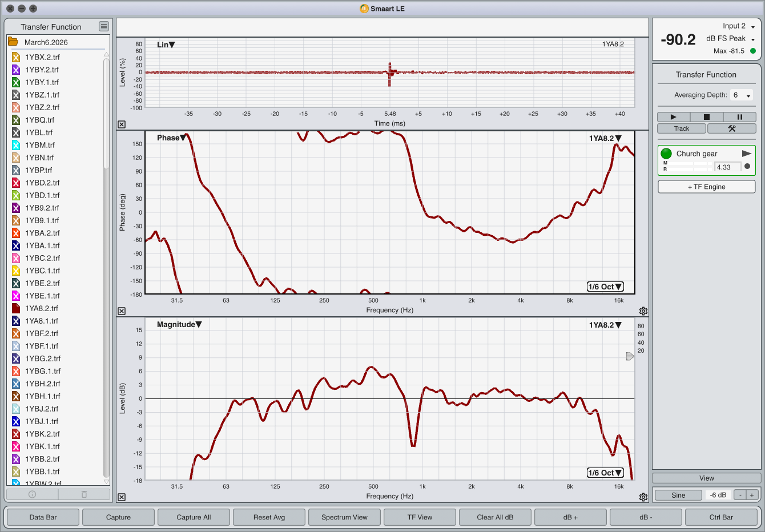Open the Averaging Depth dropdown

click(742, 95)
